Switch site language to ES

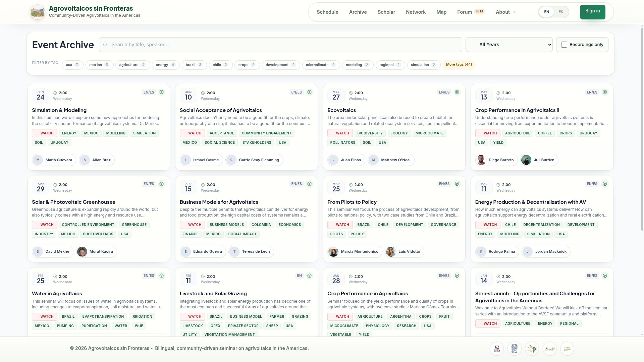pyautogui.click(x=561, y=12)
